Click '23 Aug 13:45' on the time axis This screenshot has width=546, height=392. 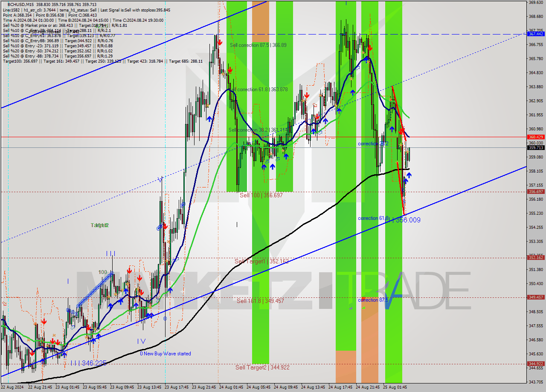[x=150, y=388]
